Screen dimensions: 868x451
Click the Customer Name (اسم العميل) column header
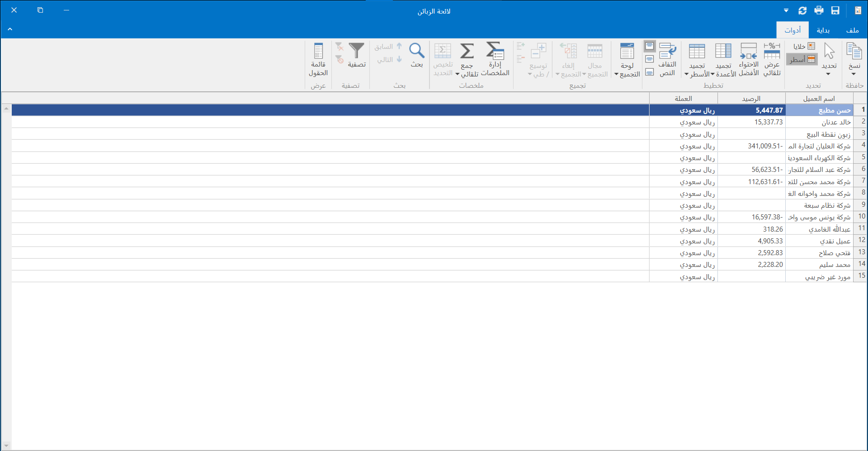pyautogui.click(x=819, y=99)
